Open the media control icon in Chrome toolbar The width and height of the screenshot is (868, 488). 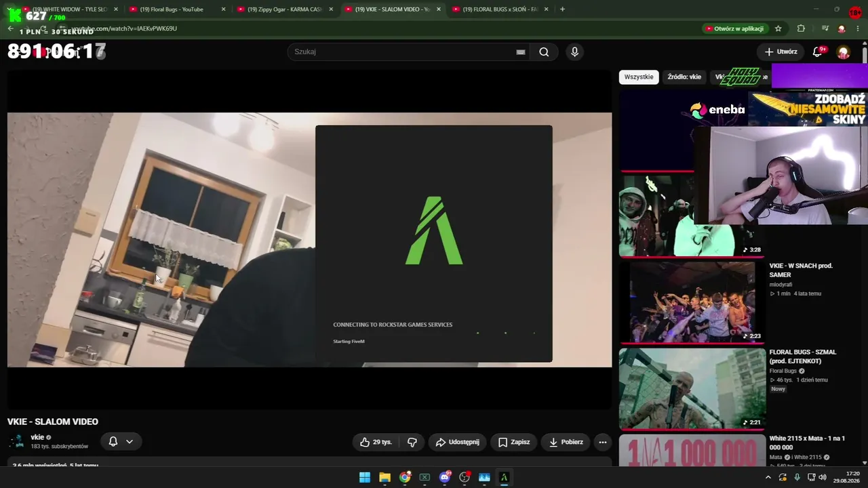(825, 28)
